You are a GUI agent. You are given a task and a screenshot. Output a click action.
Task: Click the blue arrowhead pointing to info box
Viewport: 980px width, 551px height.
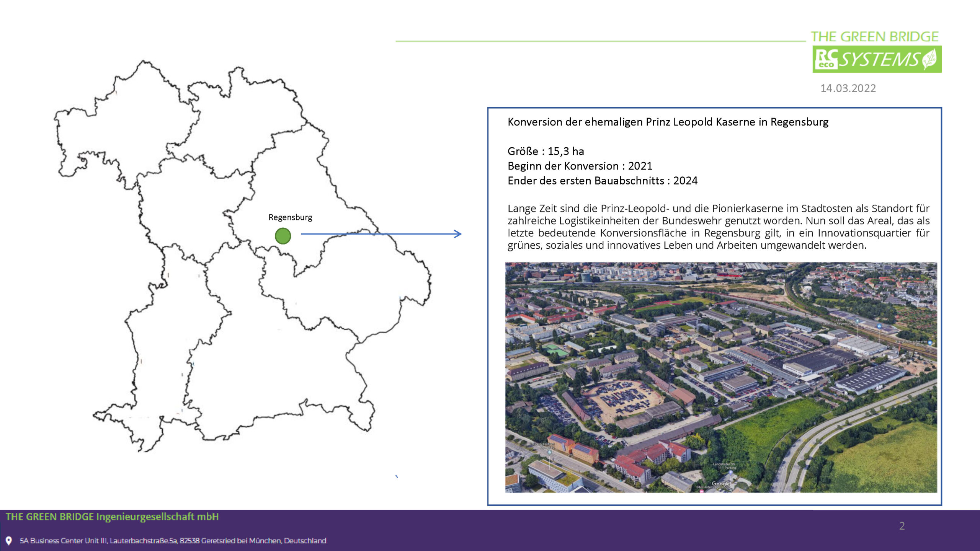(x=458, y=234)
